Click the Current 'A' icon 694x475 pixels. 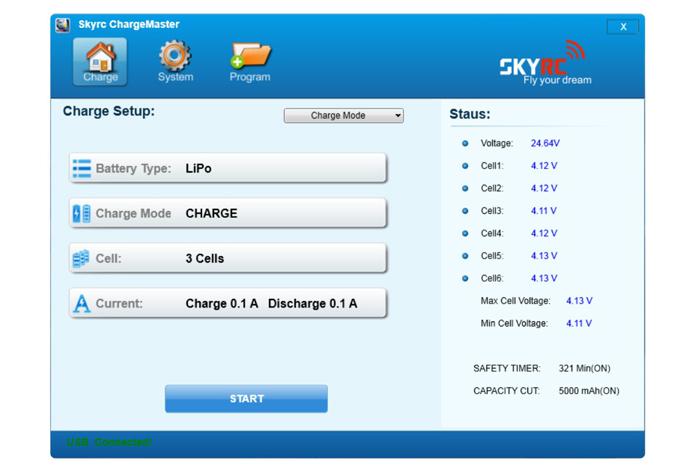pos(82,304)
